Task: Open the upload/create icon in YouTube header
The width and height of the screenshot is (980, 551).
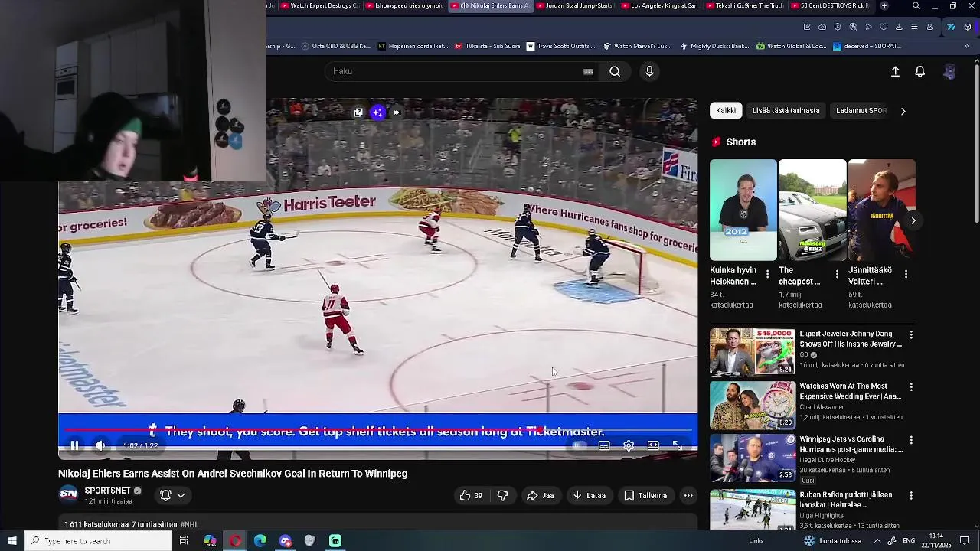Action: pyautogui.click(x=895, y=71)
